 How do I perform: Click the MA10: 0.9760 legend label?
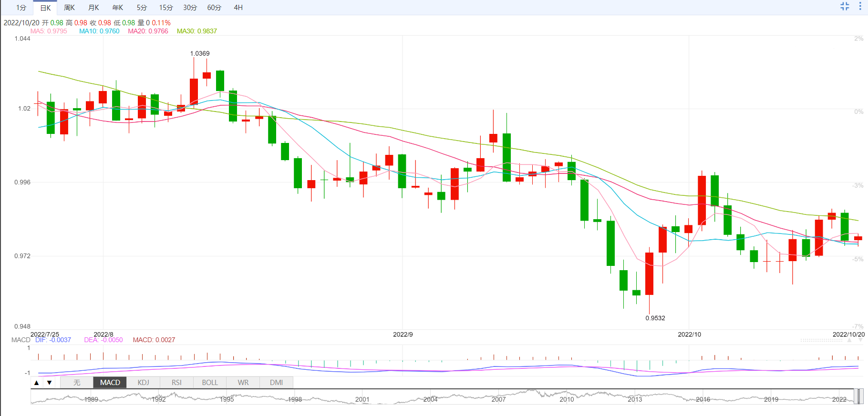click(x=99, y=31)
